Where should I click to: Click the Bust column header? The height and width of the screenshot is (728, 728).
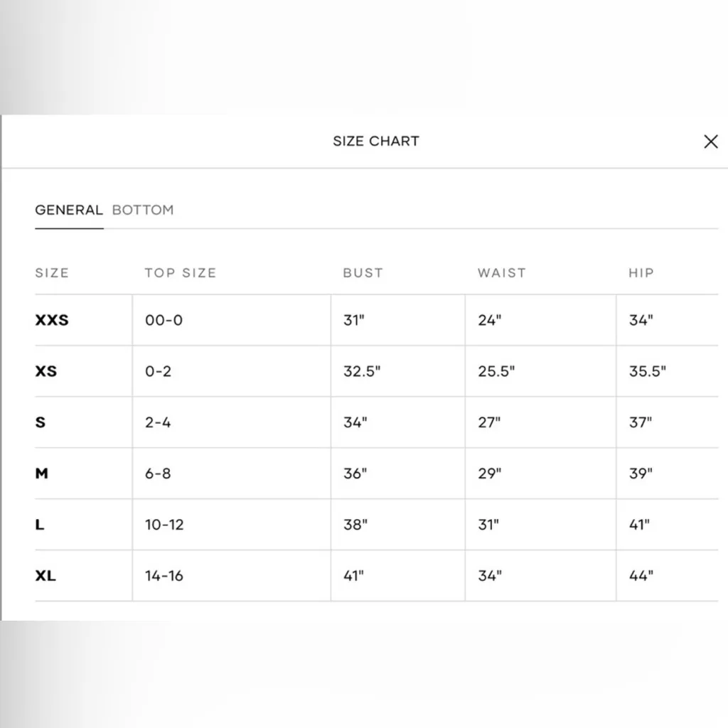363,272
